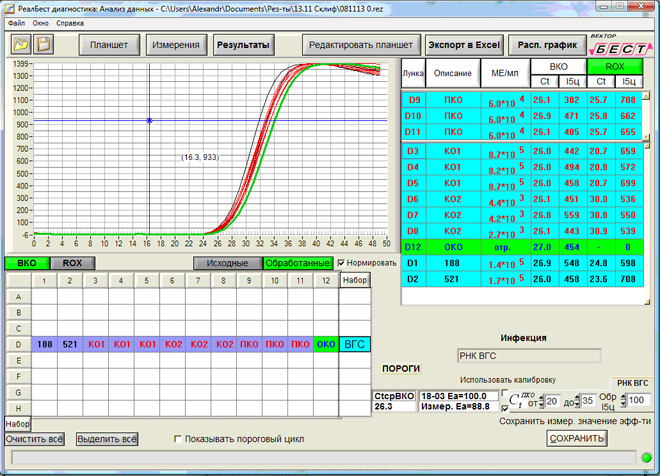This screenshot has height=476, width=660.
Task: Click the 'до' value stepper arrows
Action: tap(578, 402)
